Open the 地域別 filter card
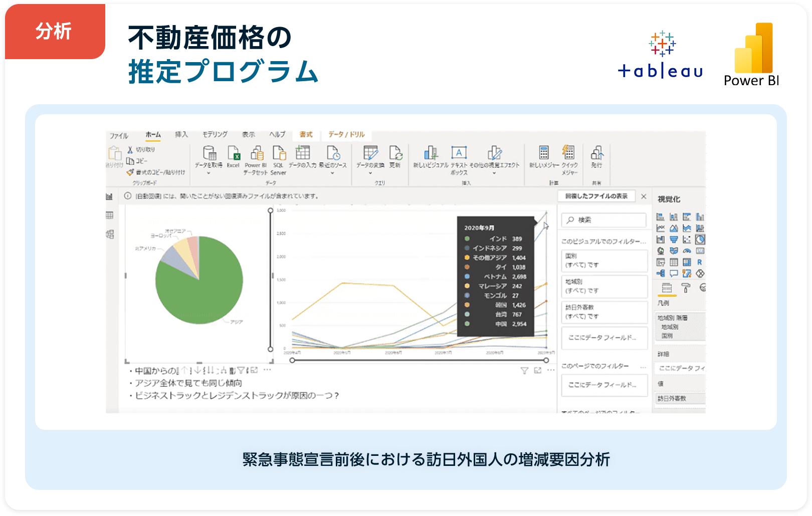812x516 pixels. [x=604, y=286]
